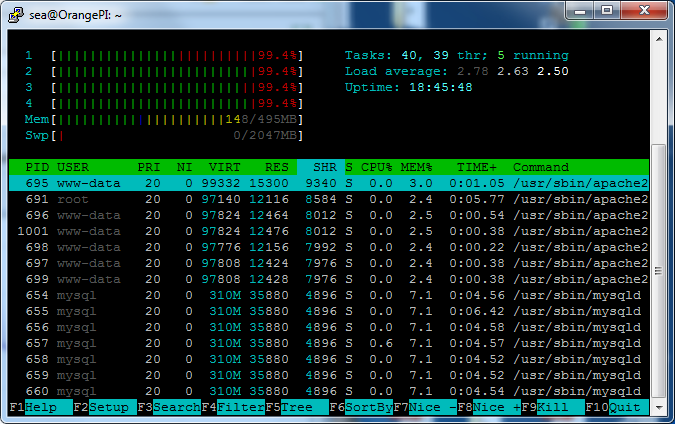Select process row PID 697

[329, 263]
